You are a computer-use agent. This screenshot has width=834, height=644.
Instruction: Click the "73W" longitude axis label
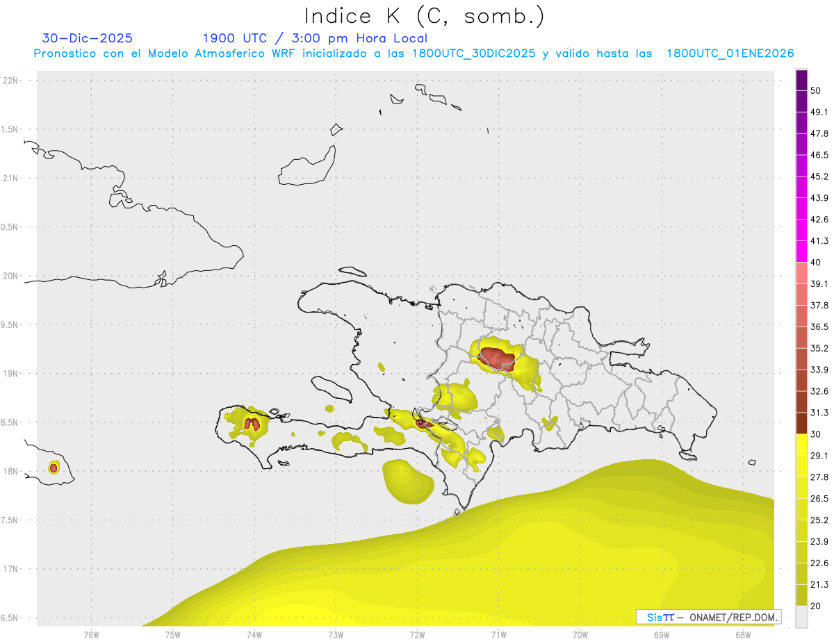[336, 635]
